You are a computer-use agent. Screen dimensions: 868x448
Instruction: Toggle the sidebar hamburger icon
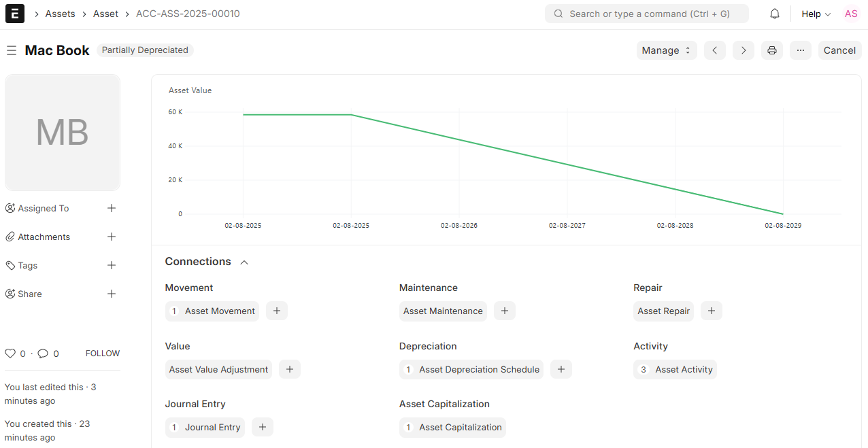point(12,50)
